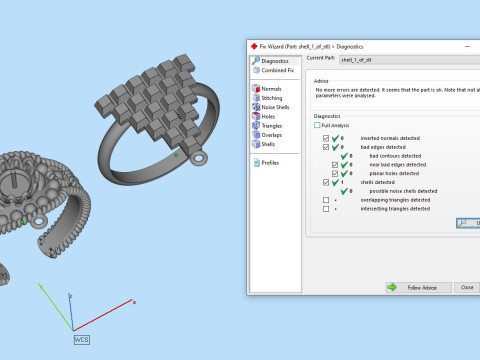Select the Profiles label in sidebar

click(x=270, y=163)
